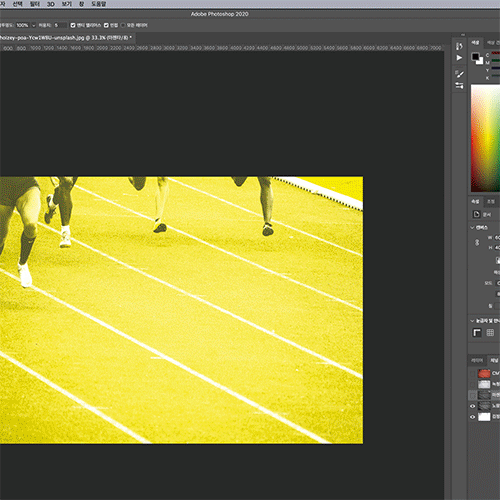Collapse the Canvas section in Properties
Viewport: 500px width, 500px height.
(x=472, y=227)
